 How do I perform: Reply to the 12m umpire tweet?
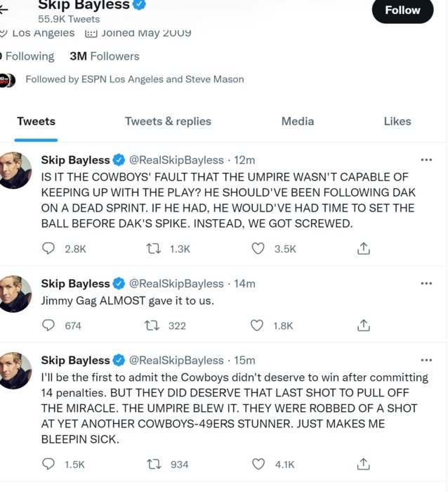(x=48, y=249)
